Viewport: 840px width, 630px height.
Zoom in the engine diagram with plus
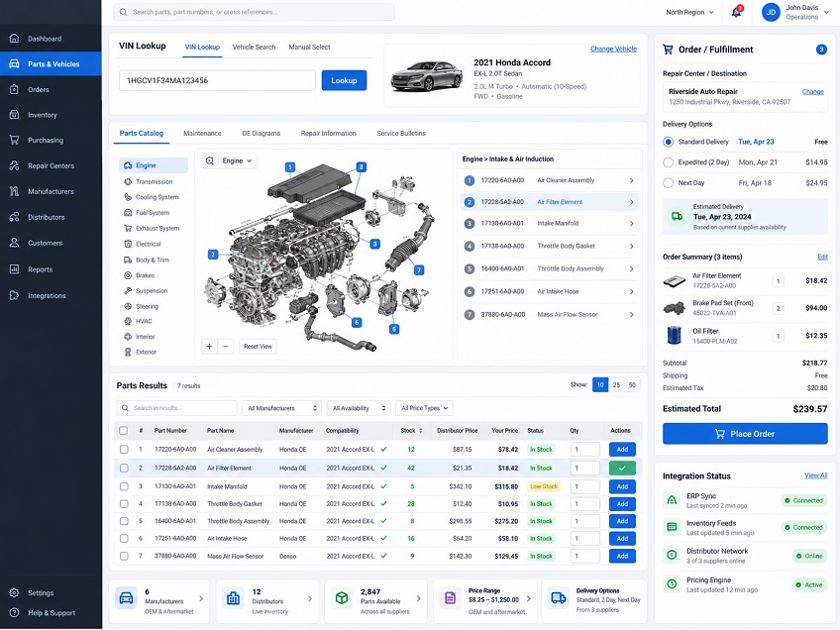pos(209,346)
